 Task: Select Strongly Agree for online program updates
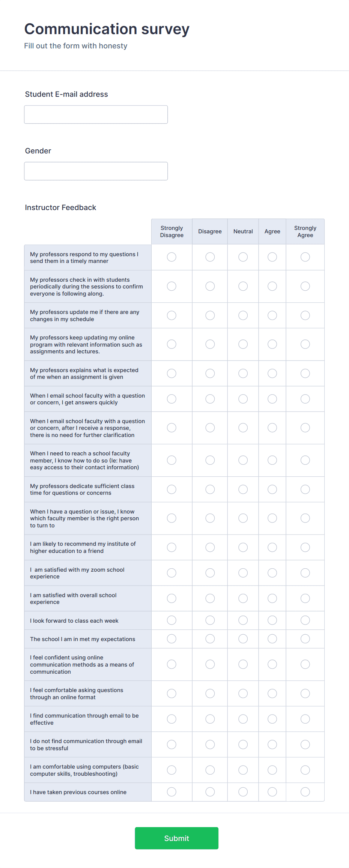305,344
